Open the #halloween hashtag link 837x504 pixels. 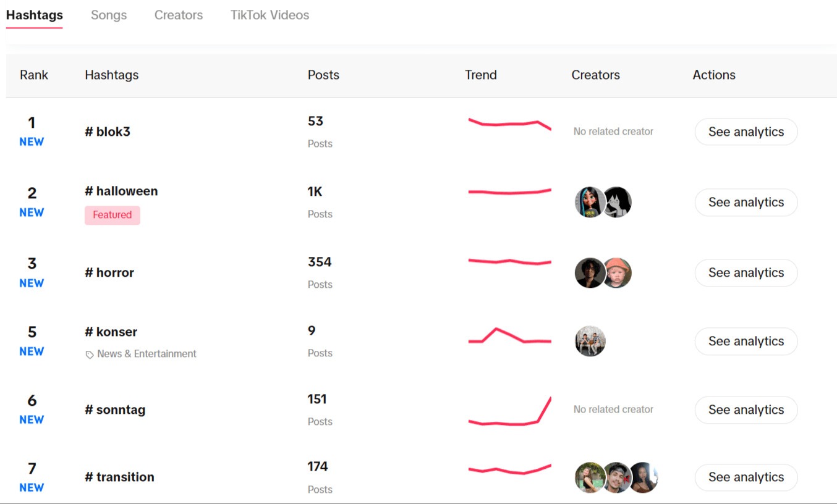pyautogui.click(x=121, y=191)
